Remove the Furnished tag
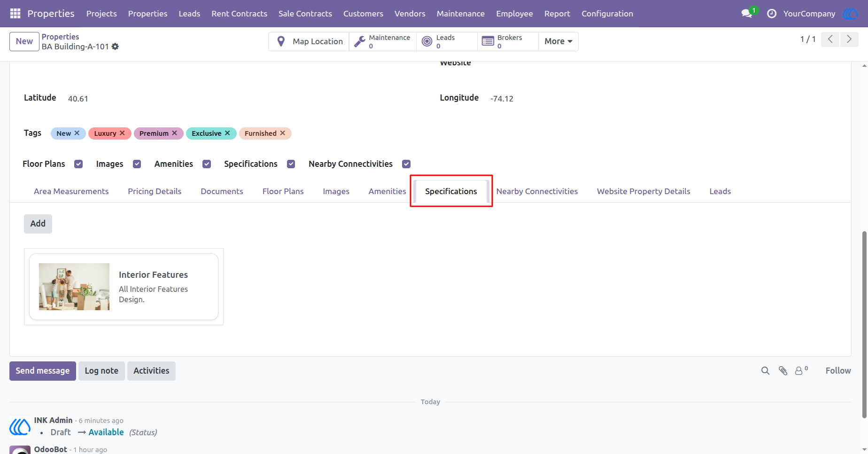 [x=283, y=133]
